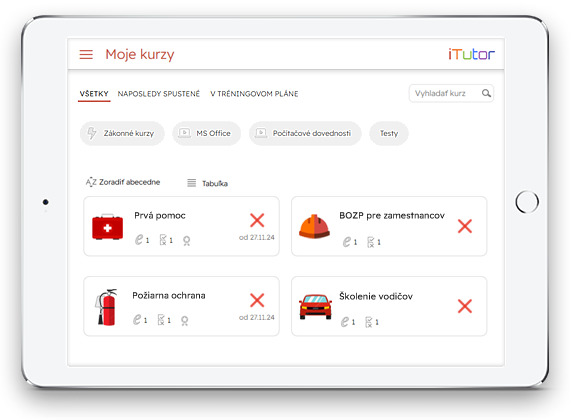The image size is (570, 420).
Task: Click the search magnifier icon
Action: 486,93
